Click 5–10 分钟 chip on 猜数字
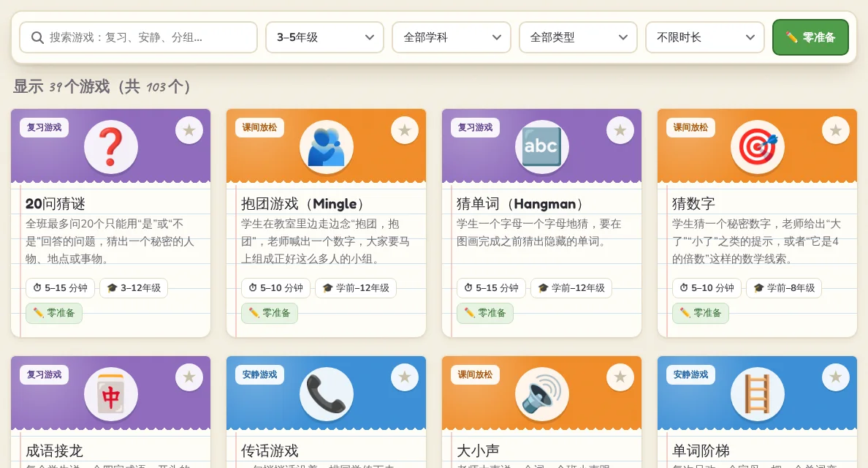The height and width of the screenshot is (468, 868). [707, 288]
